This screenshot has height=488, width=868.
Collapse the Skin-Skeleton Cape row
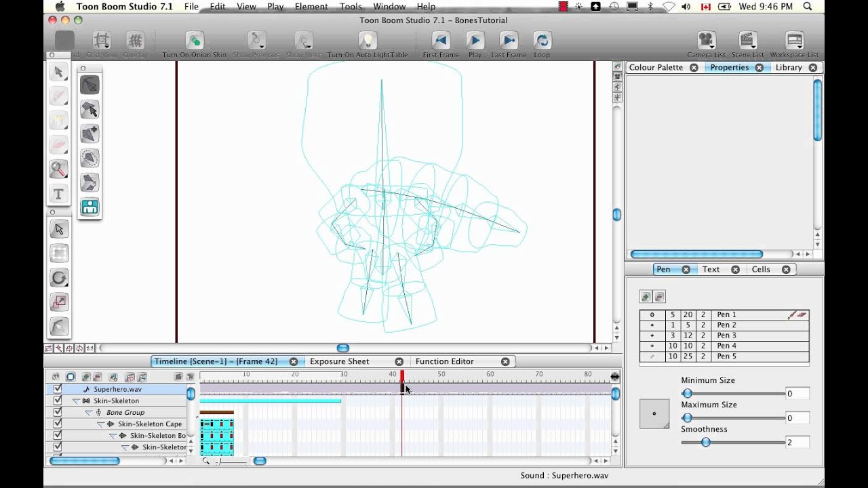[101, 424]
